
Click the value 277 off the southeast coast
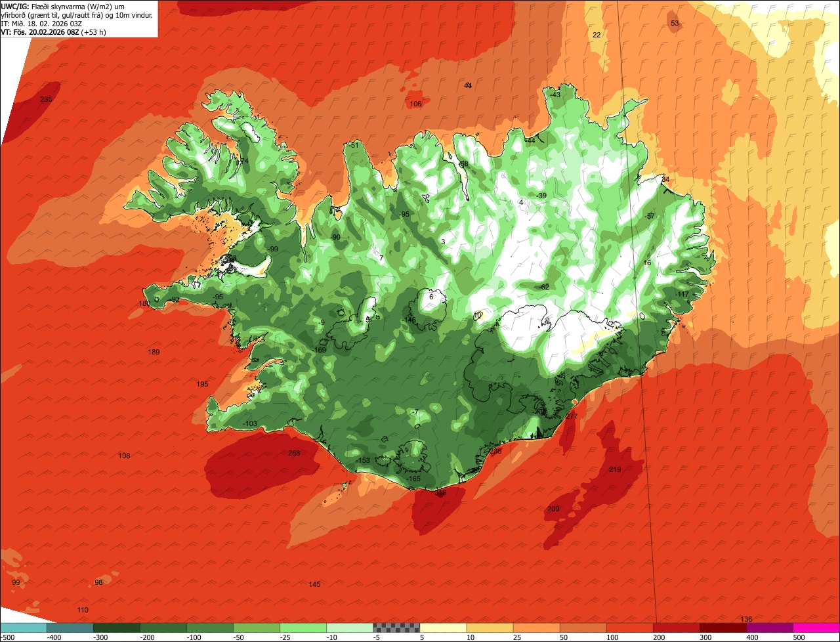(572, 416)
